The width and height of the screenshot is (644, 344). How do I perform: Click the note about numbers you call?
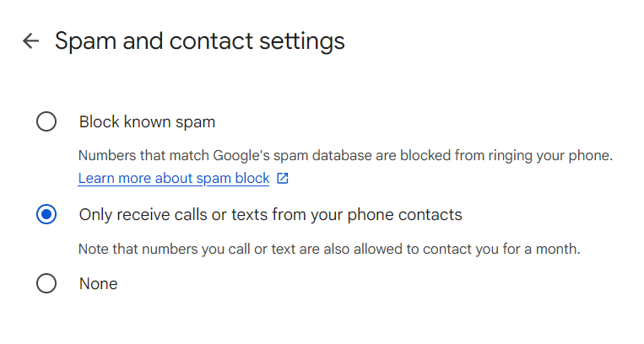click(329, 250)
